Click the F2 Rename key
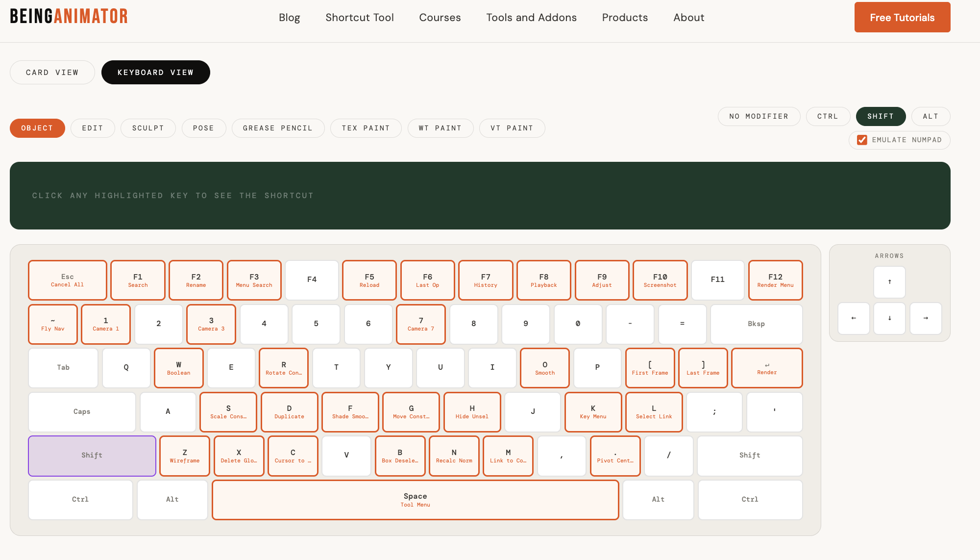Image resolution: width=980 pixels, height=560 pixels. (x=196, y=280)
